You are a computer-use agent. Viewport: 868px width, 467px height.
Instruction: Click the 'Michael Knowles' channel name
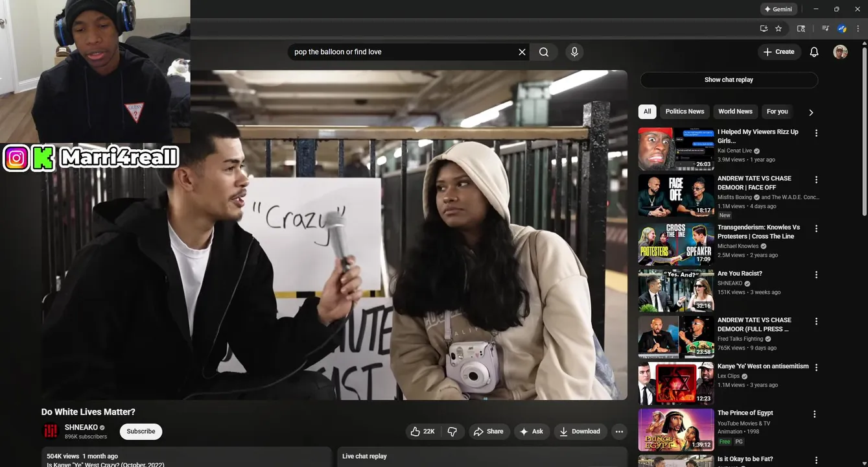tap(738, 246)
